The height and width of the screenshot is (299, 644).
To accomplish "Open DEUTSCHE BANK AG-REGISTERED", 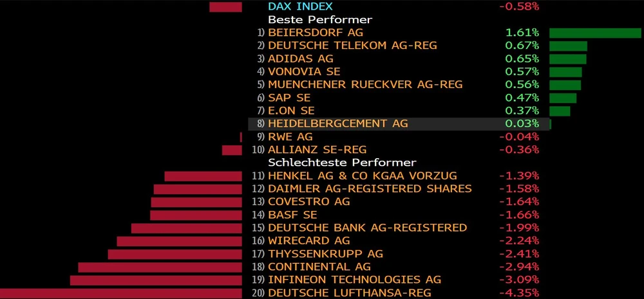I will tap(367, 228).
